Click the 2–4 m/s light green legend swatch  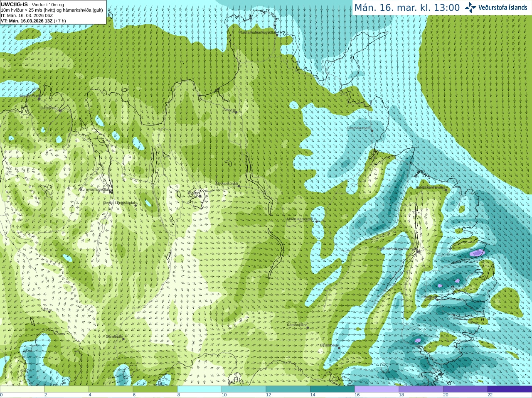click(66, 389)
